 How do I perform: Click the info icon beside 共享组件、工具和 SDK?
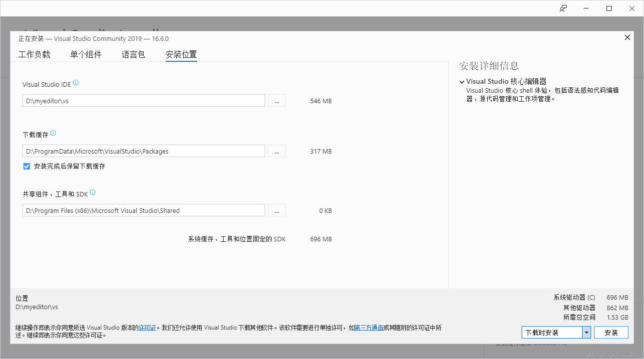[92, 192]
